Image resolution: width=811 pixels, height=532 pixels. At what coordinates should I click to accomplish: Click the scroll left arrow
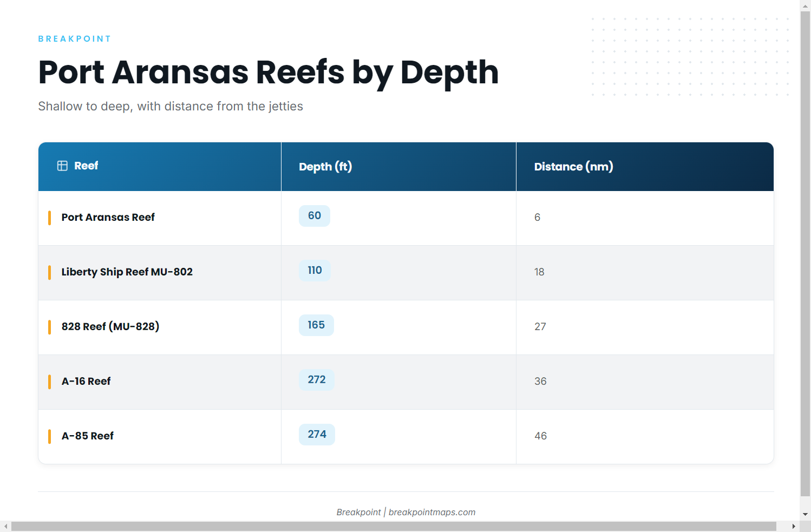tap(5, 527)
